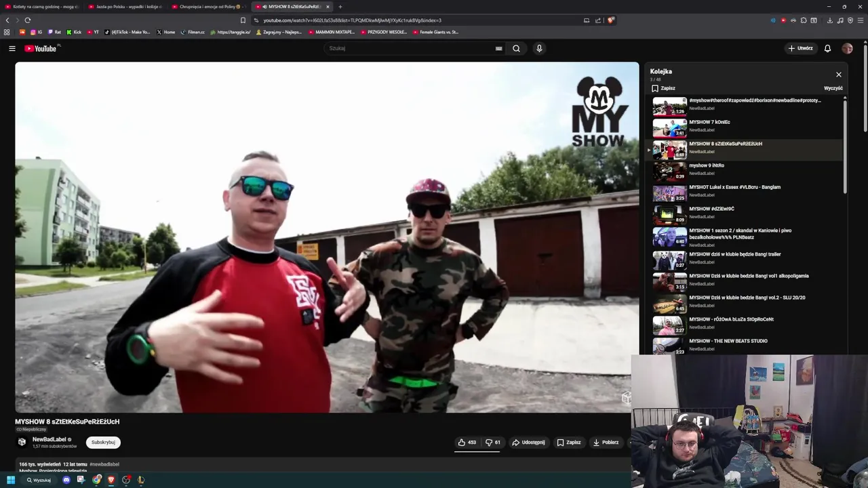Image resolution: width=868 pixels, height=488 pixels.
Task: Select MYSHOW - rÓżOwA bLuZa StOpRoCeNt
Action: click(x=746, y=324)
